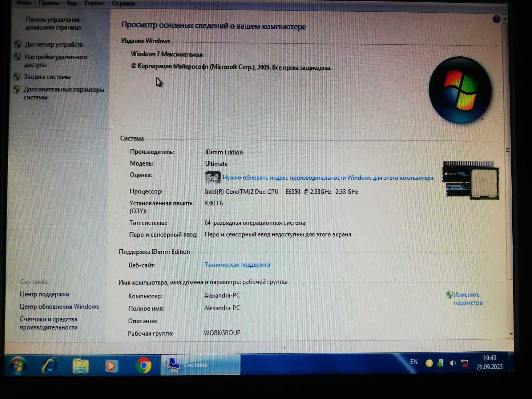532x399 pixels.
Task: Switch the EN language indicator
Action: [414, 362]
